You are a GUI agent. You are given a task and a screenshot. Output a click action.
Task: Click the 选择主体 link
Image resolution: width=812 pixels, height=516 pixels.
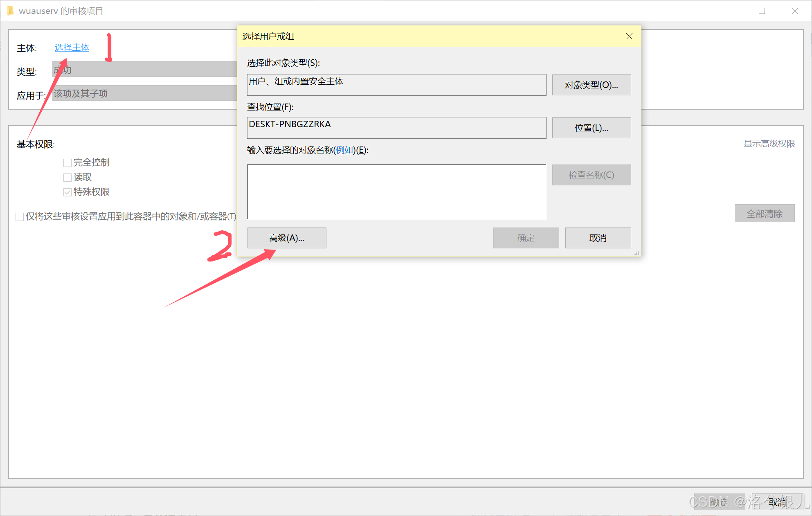72,47
